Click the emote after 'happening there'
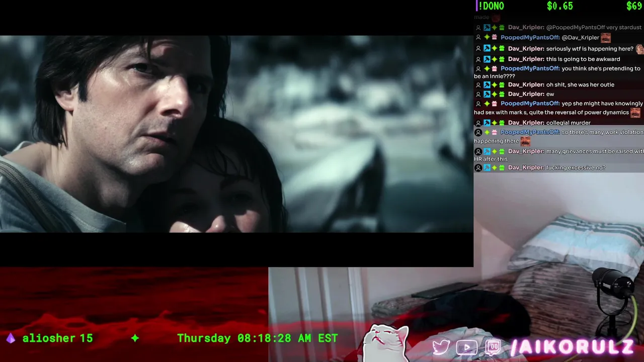Screen dimensions: 644x362 click(x=526, y=141)
